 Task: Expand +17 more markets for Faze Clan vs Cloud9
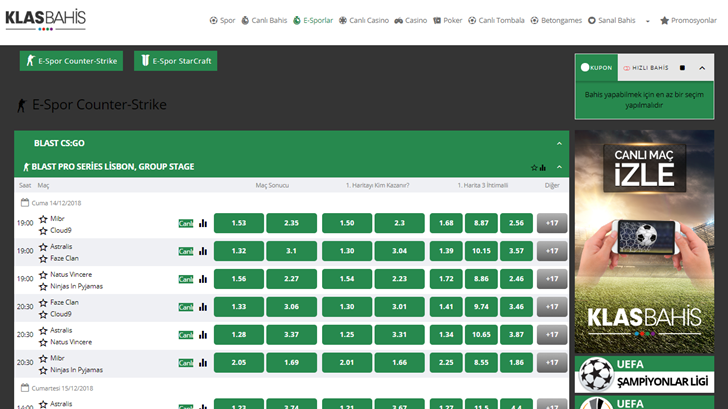(x=552, y=306)
